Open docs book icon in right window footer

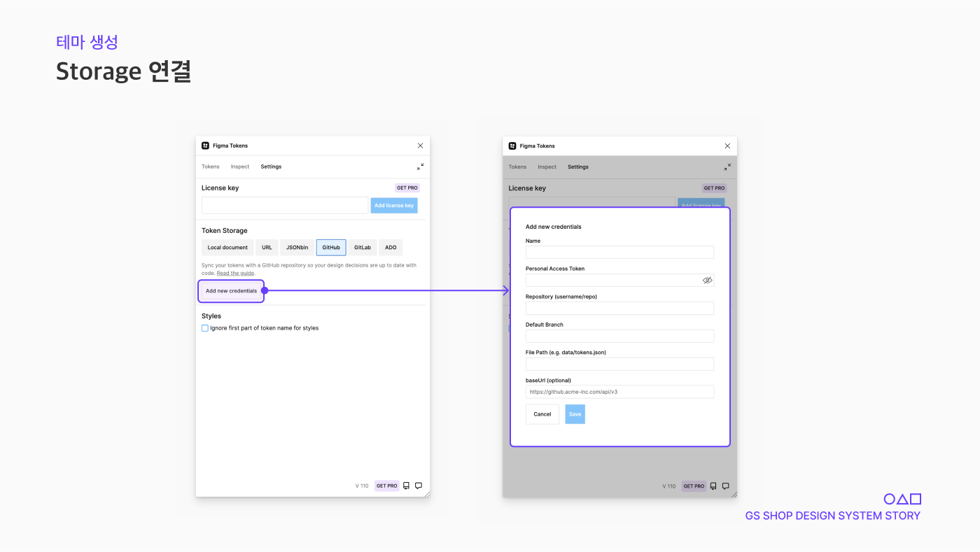pos(713,486)
